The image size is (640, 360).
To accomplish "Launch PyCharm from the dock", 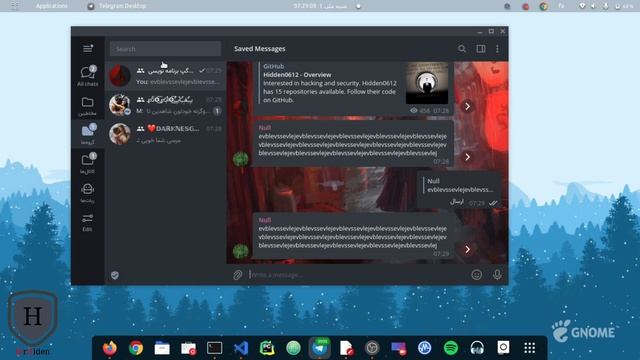I will pyautogui.click(x=267, y=348).
